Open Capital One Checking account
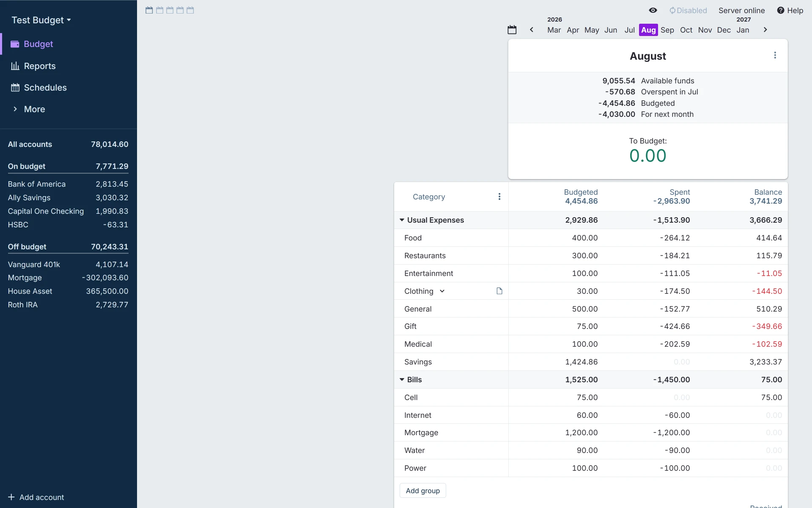The image size is (812, 508). point(68,211)
